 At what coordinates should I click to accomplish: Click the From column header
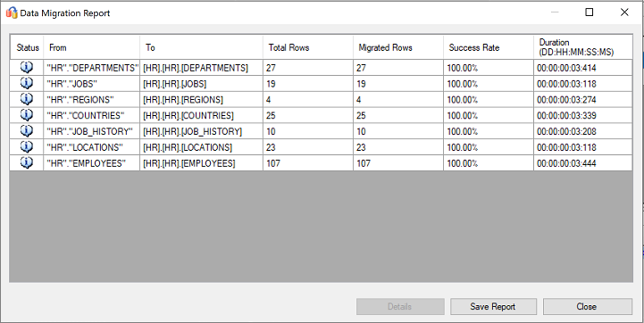point(91,47)
